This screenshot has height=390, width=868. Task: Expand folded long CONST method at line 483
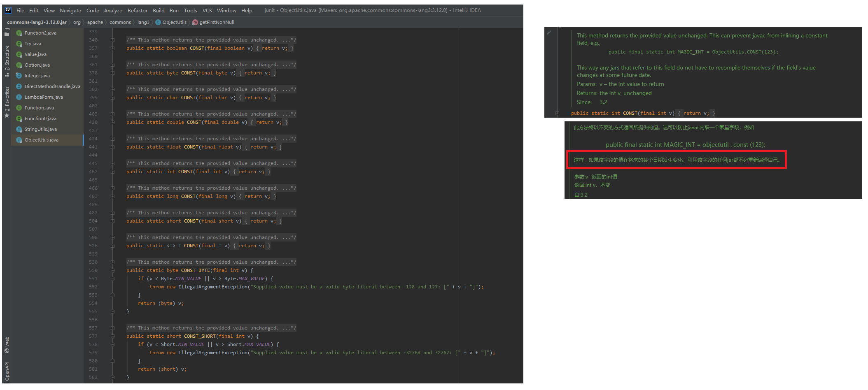click(112, 196)
